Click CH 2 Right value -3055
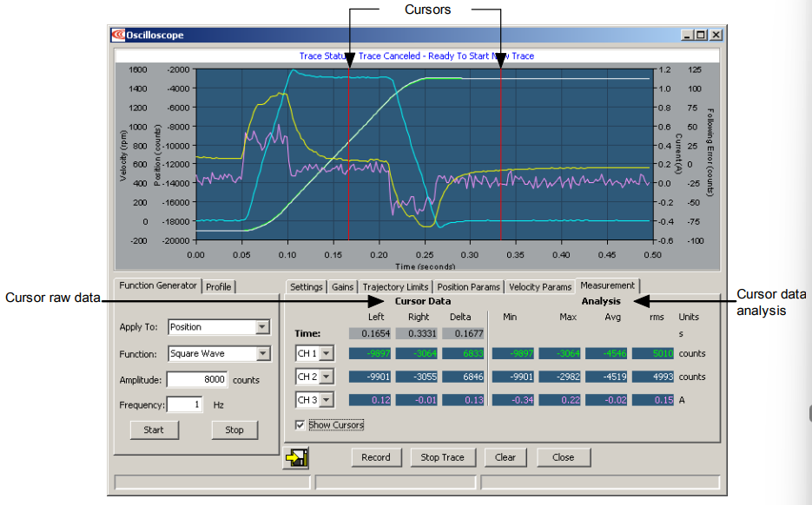Viewport: 812px width, 505px height. (416, 377)
